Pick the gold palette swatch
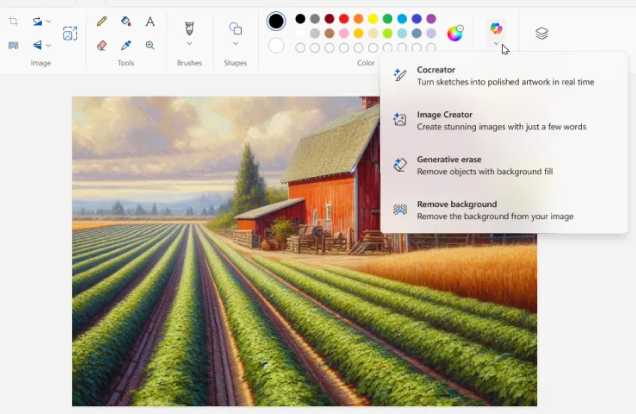This screenshot has height=414, width=636. coord(358,33)
